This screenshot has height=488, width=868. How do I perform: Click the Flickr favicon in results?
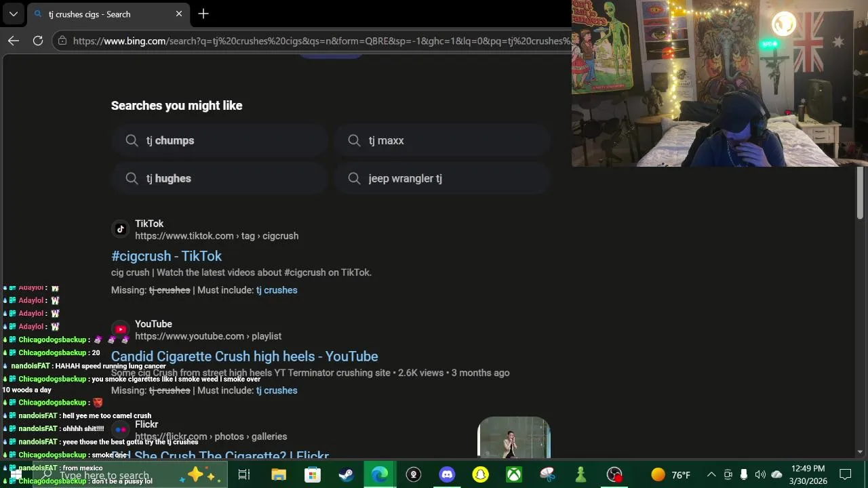pyautogui.click(x=120, y=430)
